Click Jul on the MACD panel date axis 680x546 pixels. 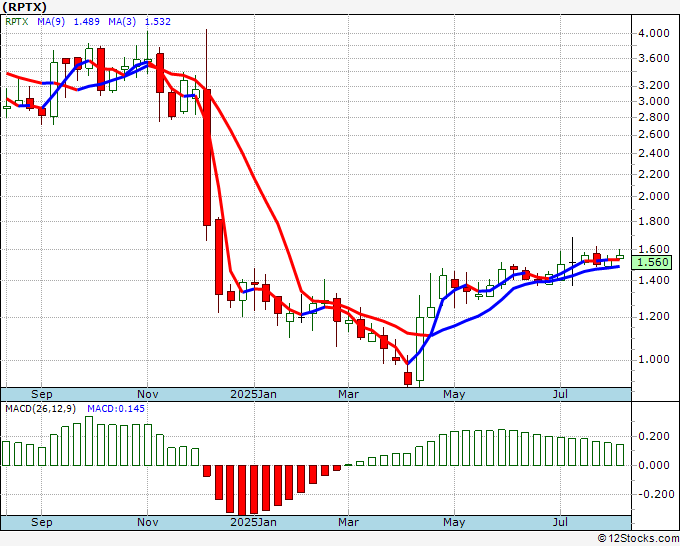tap(560, 522)
